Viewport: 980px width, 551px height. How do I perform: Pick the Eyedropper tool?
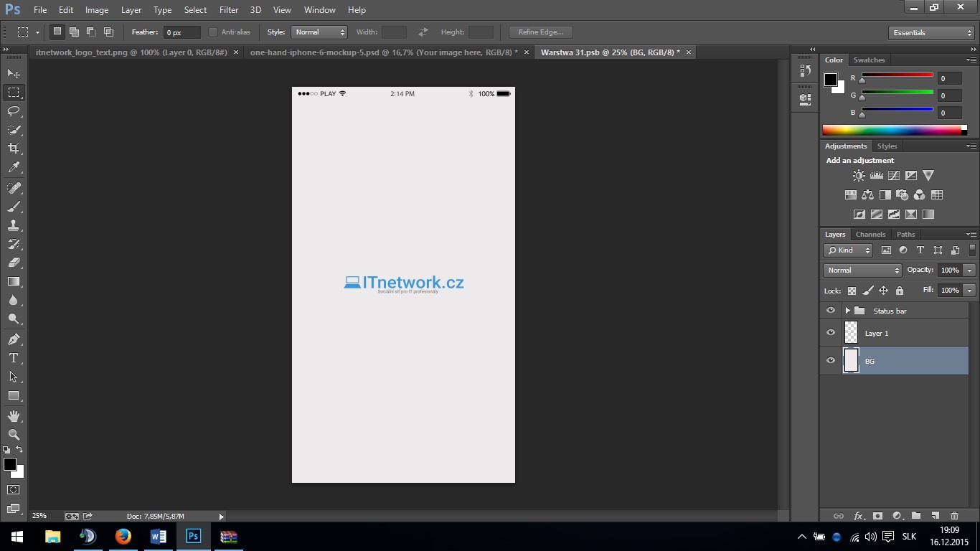pyautogui.click(x=14, y=168)
